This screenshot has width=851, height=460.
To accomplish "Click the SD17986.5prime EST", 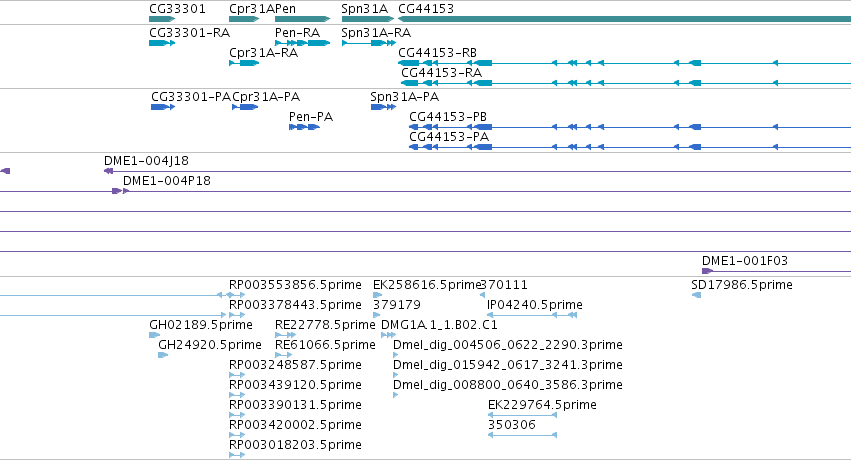I will [x=742, y=285].
